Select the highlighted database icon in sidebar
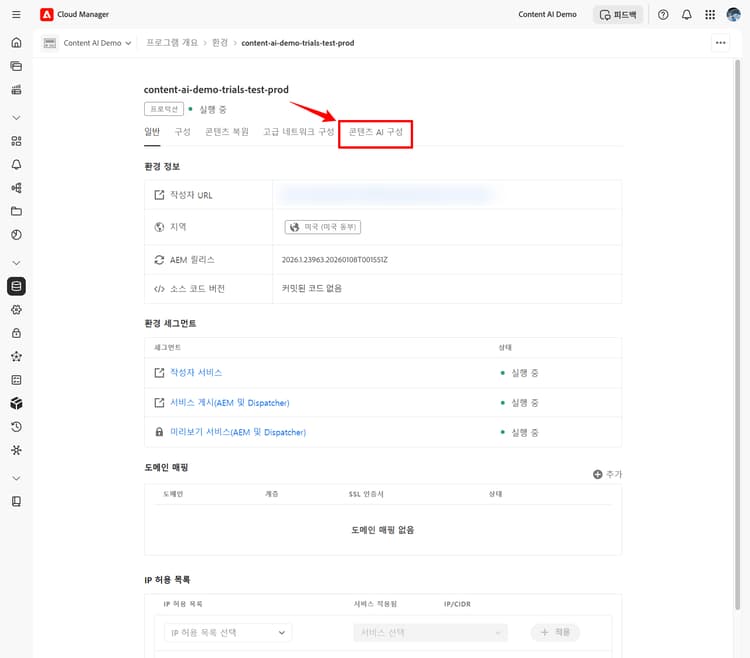 [16, 286]
